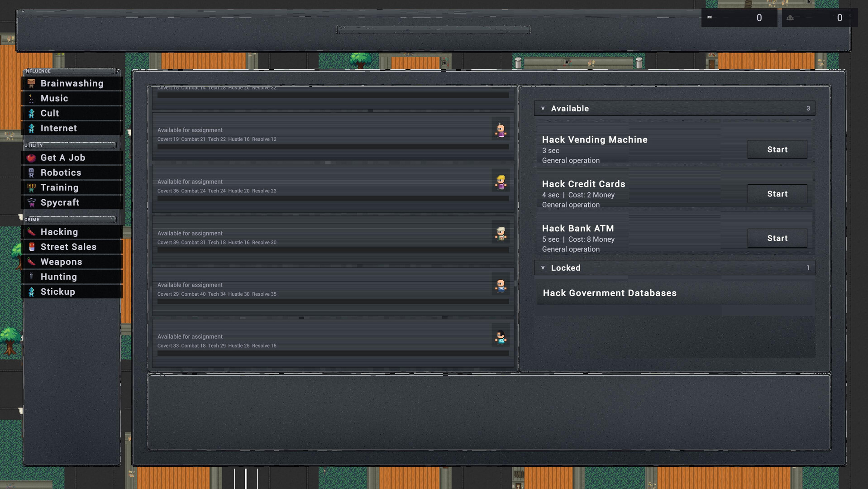Click the Spycraft icon in sidebar
The width and height of the screenshot is (868, 489).
coord(31,203)
